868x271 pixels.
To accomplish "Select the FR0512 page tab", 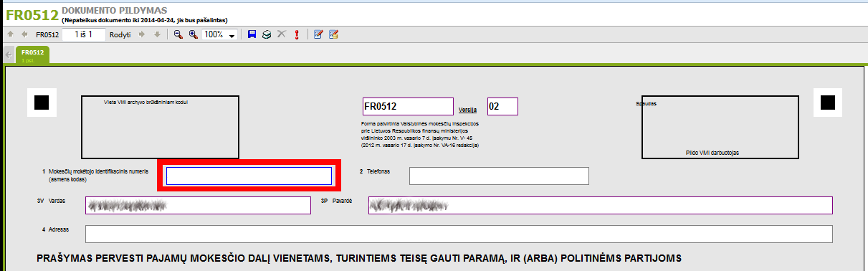I will click(x=32, y=54).
